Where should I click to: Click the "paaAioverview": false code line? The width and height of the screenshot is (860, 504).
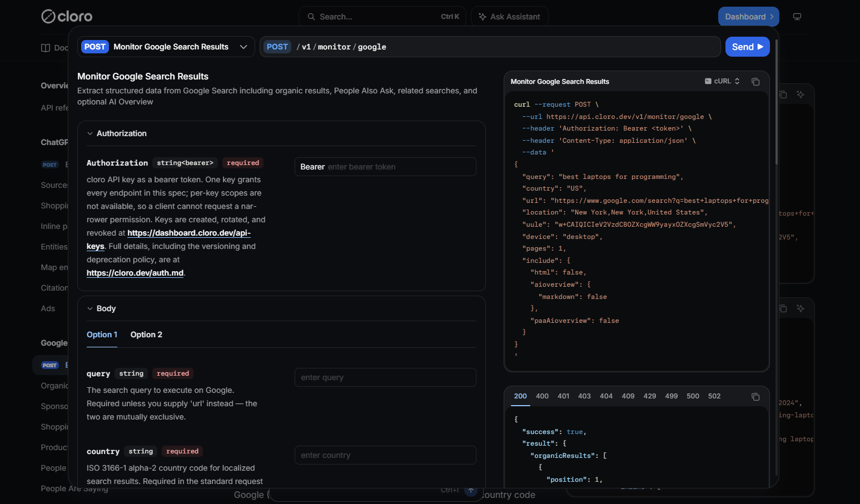tap(575, 321)
